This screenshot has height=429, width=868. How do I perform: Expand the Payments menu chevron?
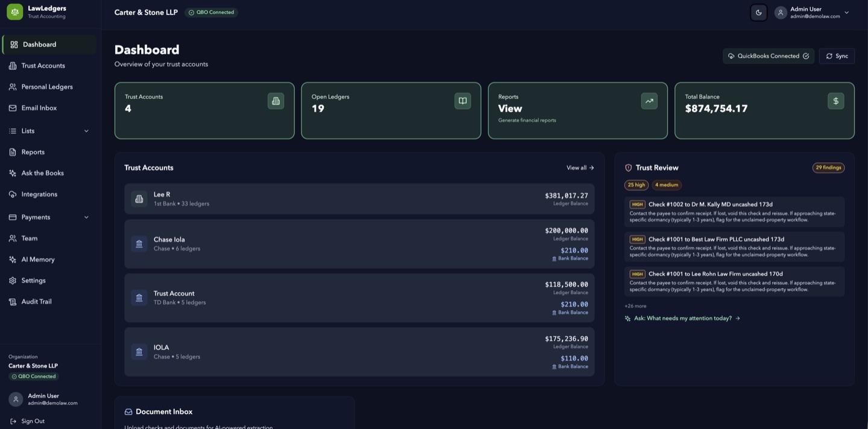(x=86, y=217)
